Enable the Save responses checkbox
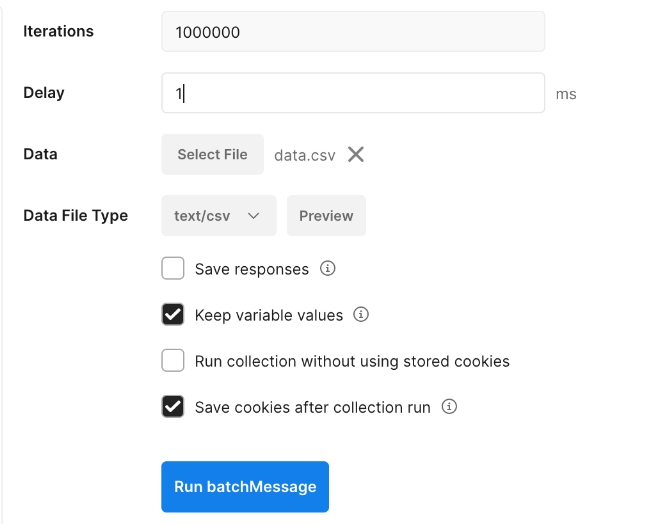 (173, 268)
